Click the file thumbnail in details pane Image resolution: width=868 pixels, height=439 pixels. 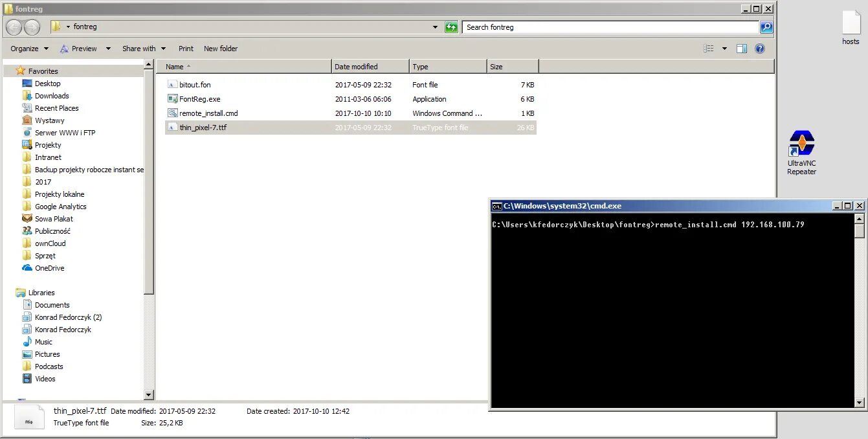[29, 417]
